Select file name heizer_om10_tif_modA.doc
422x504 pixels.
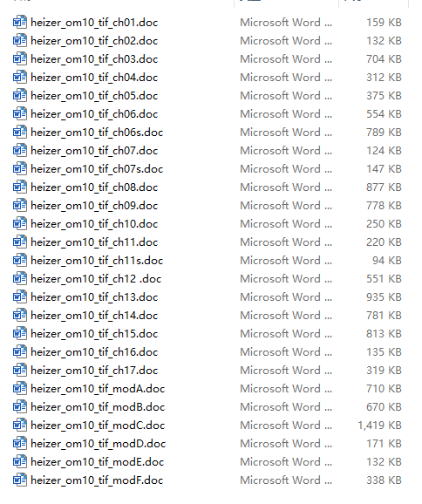point(98,389)
